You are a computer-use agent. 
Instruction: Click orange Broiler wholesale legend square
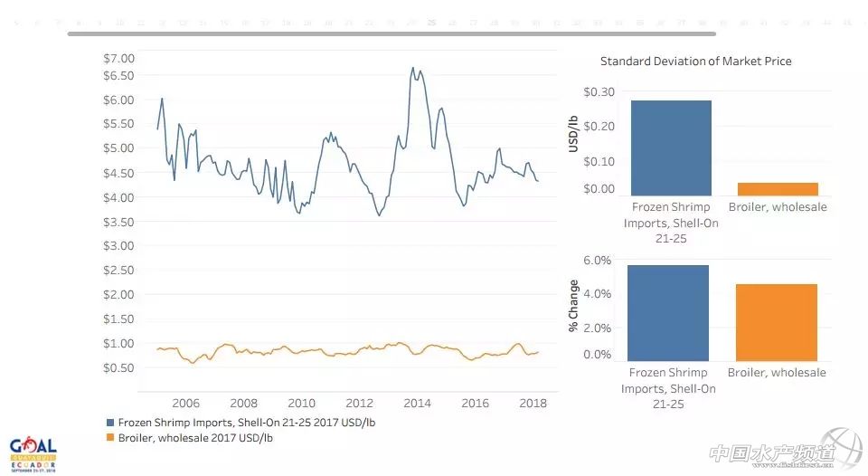[x=111, y=438]
